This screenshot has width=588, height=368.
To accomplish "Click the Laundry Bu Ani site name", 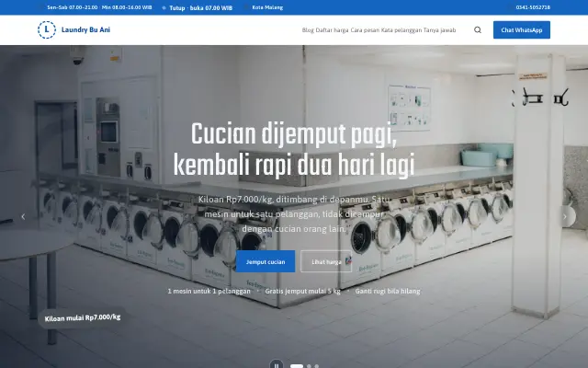I will click(85, 29).
